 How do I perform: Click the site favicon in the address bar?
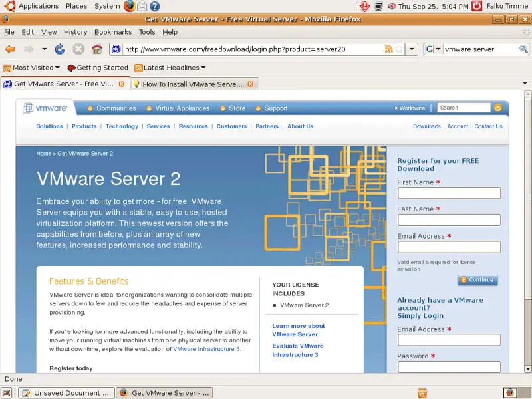tap(116, 49)
